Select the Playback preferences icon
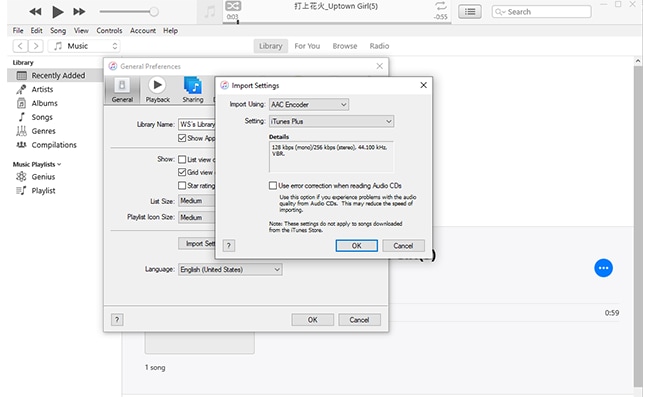 (158, 90)
